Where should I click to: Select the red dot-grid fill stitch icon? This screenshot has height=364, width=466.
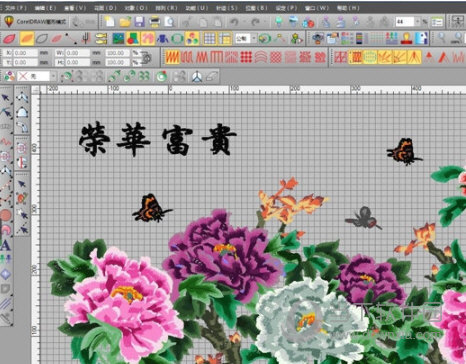(x=246, y=57)
